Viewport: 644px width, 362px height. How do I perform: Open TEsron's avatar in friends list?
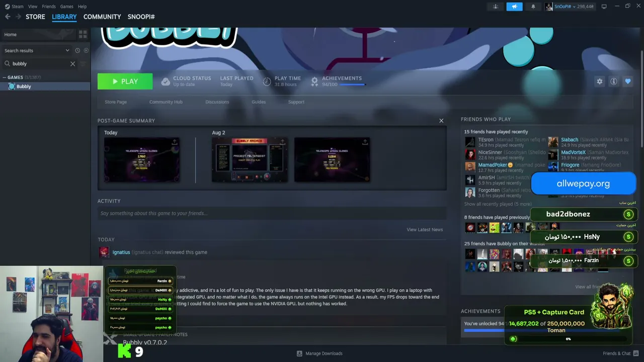point(470,142)
